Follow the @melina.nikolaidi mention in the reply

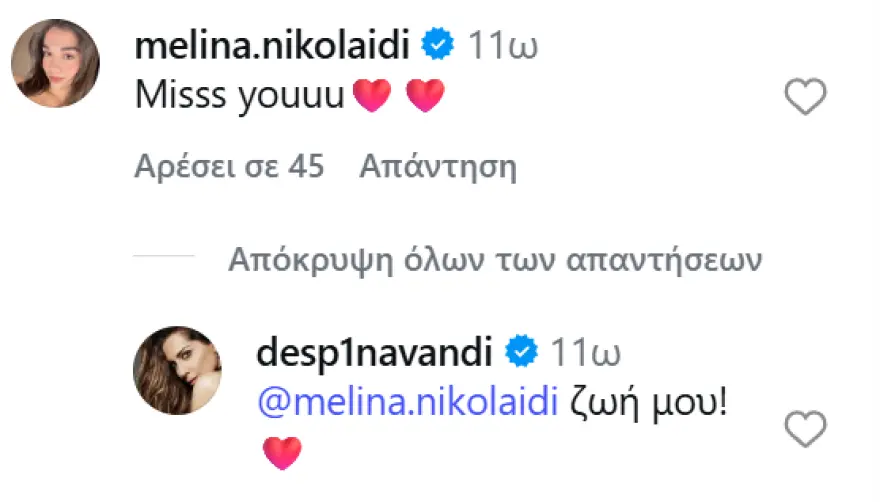pyautogui.click(x=406, y=404)
